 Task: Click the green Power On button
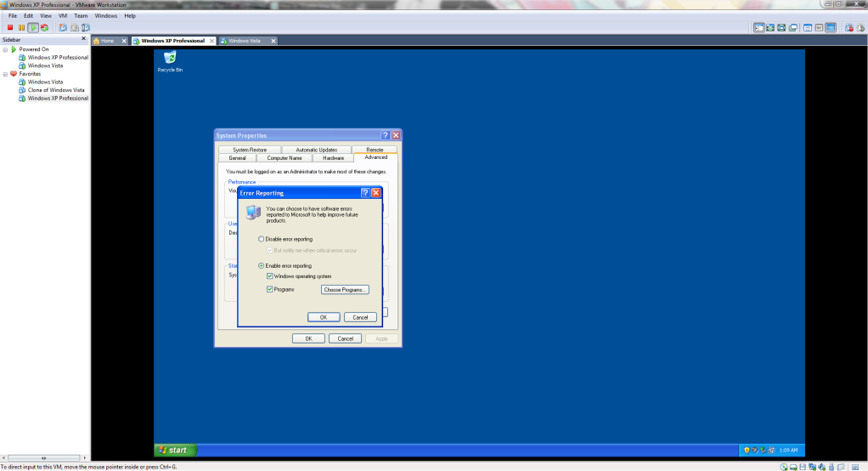[33, 27]
